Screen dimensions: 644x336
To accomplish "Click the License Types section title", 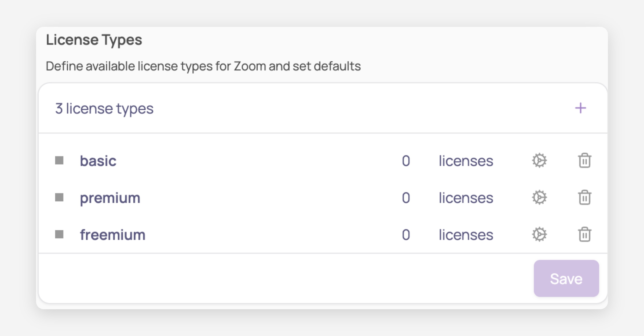I will [x=94, y=40].
